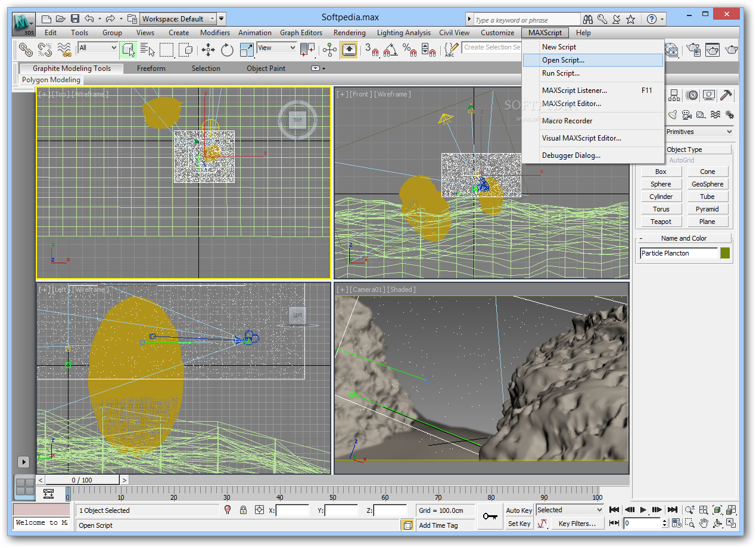Viewport: 756px width, 548px height.
Task: Select the Scale tool
Action: tap(247, 49)
